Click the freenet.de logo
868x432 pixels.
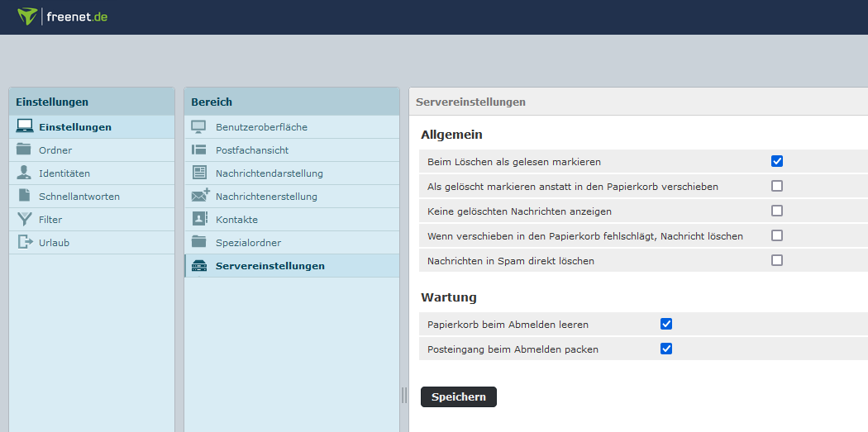pos(63,17)
